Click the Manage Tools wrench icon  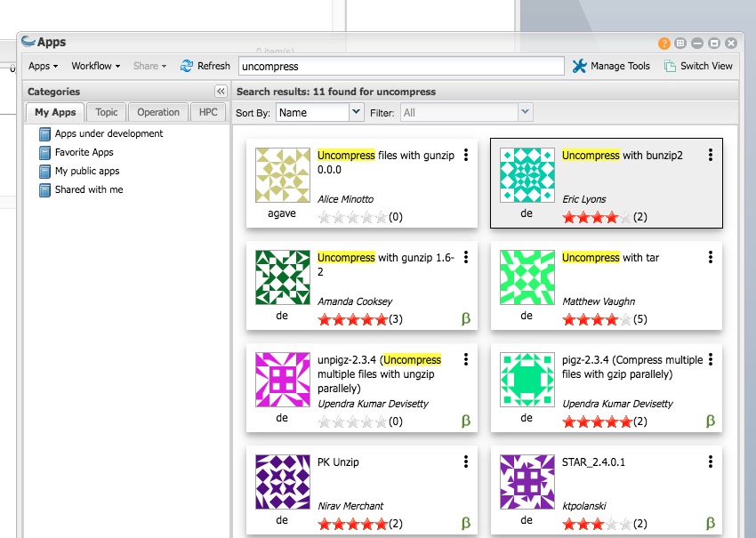[580, 66]
